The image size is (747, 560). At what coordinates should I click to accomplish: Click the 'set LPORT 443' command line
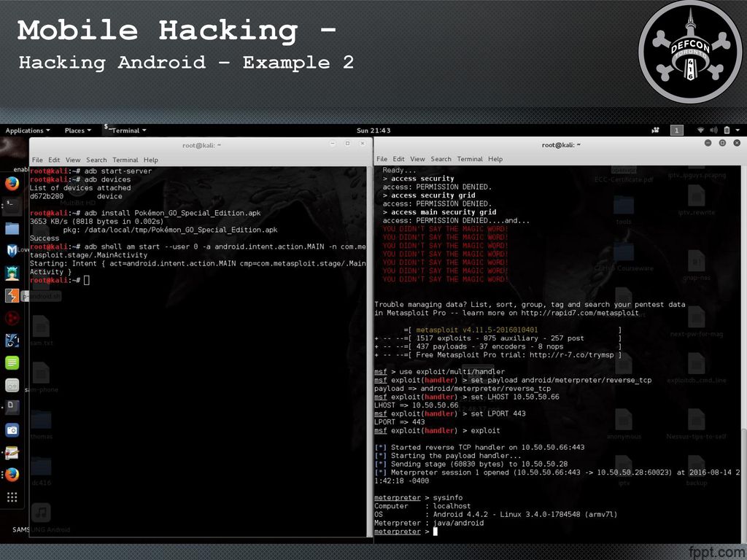click(449, 414)
